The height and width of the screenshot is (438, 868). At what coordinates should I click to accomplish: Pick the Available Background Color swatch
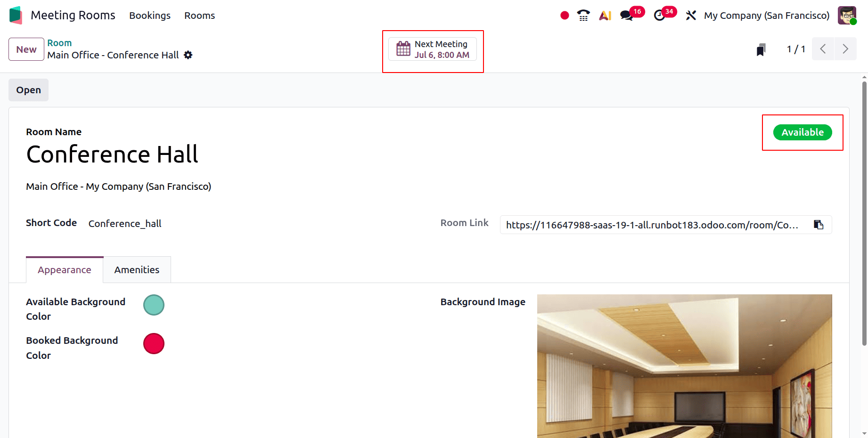(x=154, y=305)
